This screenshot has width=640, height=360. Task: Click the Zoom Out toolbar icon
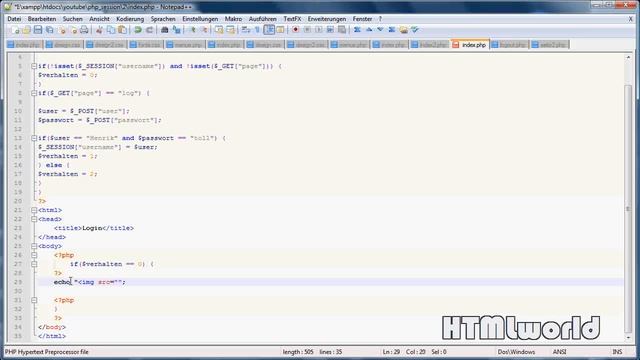(204, 30)
